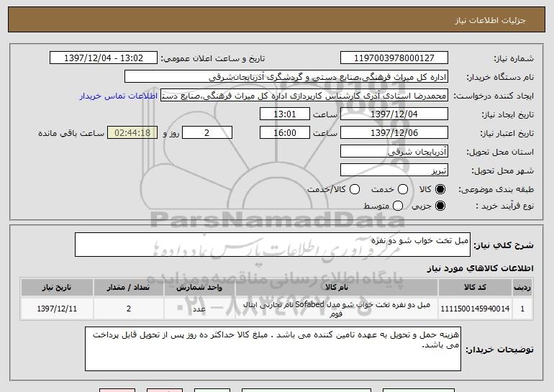Click the شهر محل تحویل label
554x392 pixels.
[x=503, y=170]
